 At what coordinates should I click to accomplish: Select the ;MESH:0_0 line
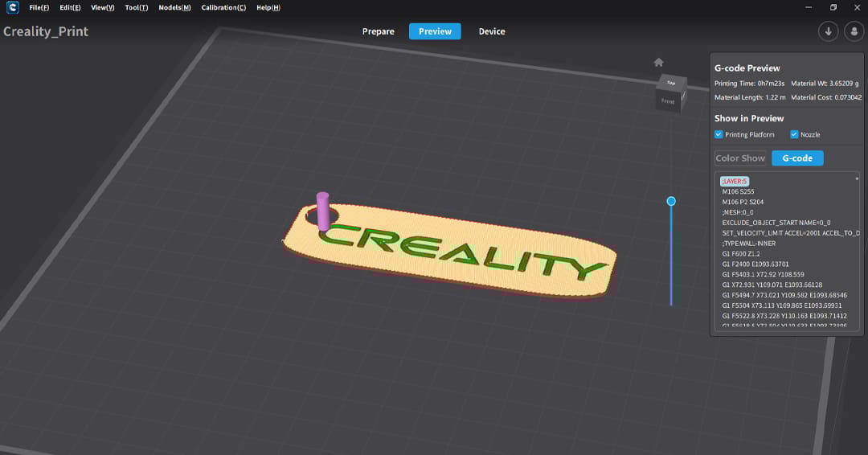tap(737, 212)
